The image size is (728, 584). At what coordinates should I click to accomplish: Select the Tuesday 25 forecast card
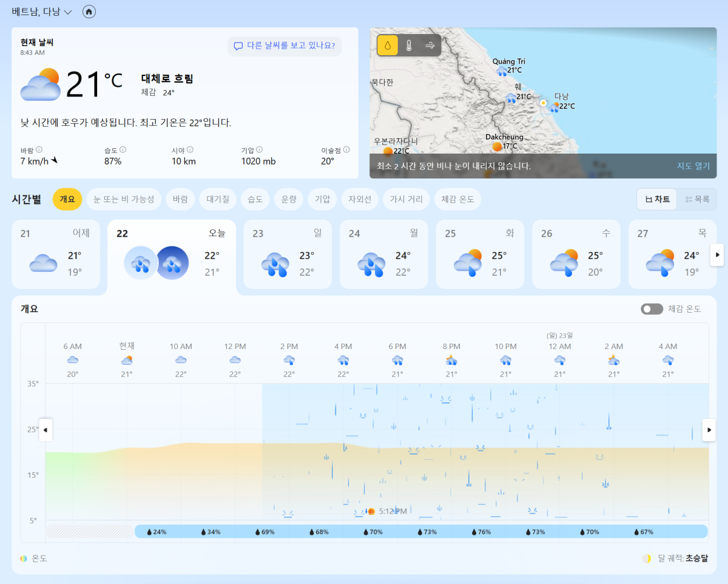[x=479, y=254]
